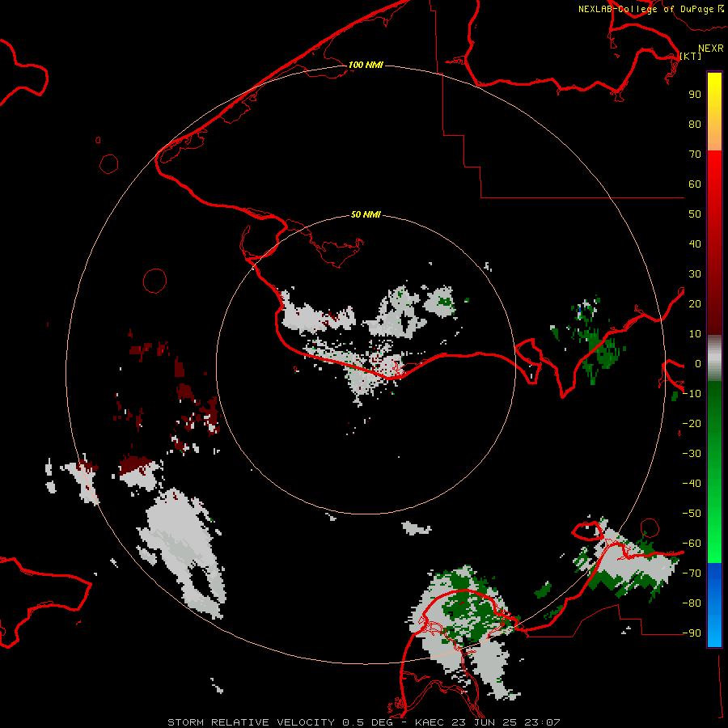Select the positive 70 scale label
728x728 pixels.
pos(695,154)
